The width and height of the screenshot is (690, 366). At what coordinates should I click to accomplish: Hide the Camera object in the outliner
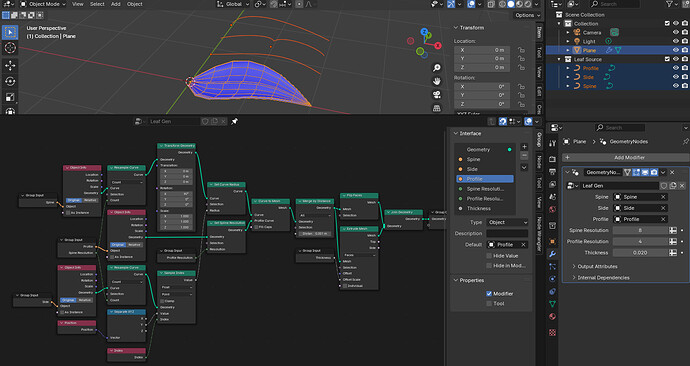point(676,32)
